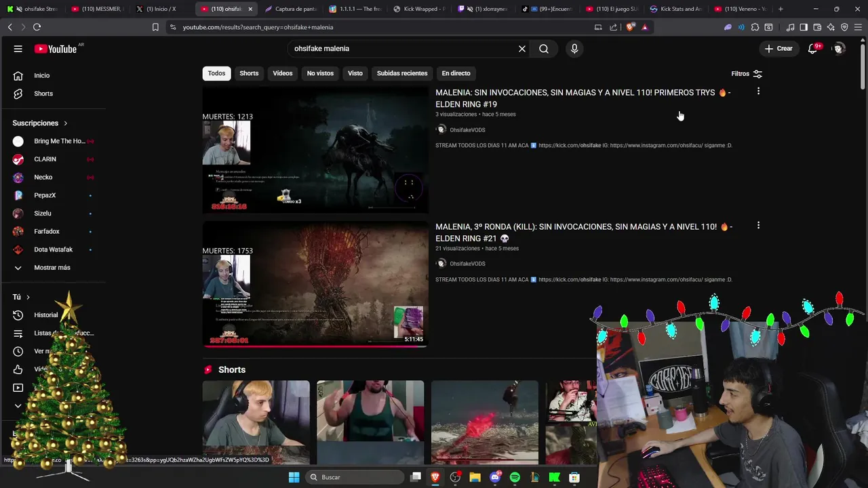The height and width of the screenshot is (488, 868).
Task: Select the Todos filter chip
Action: [216, 73]
